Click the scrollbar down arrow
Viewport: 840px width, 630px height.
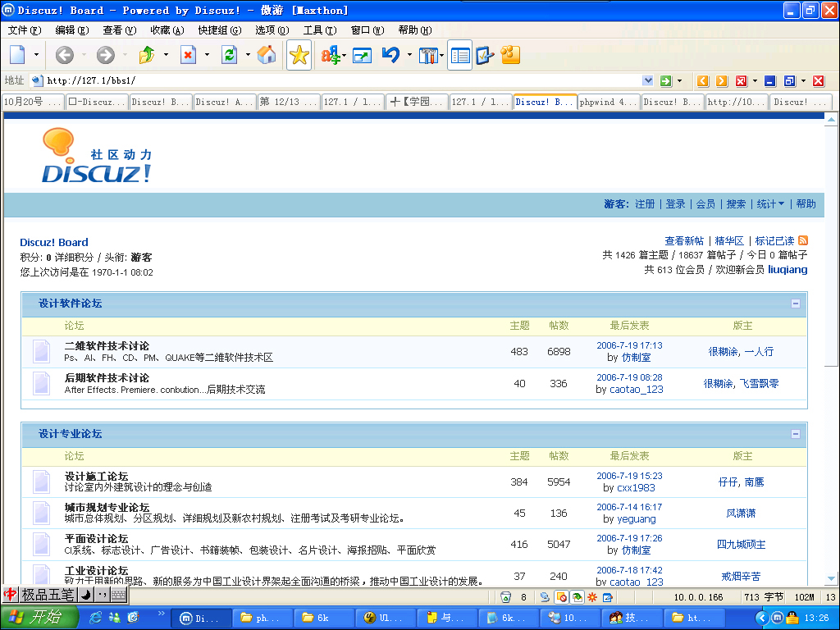tap(832, 578)
